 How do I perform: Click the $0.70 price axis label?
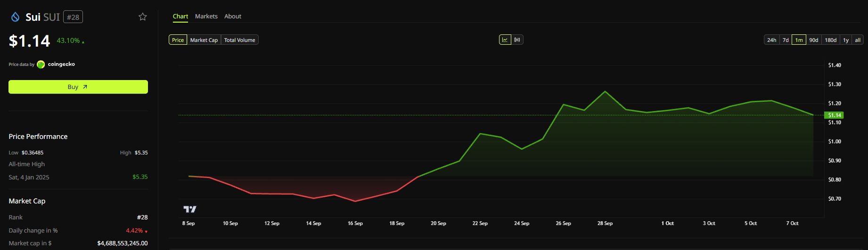(x=835, y=199)
